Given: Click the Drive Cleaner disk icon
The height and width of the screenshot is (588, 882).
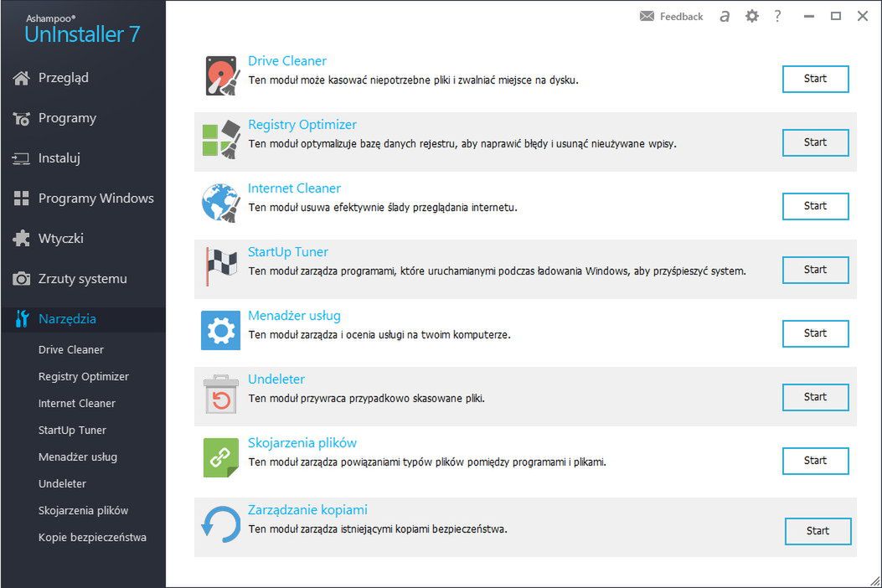Looking at the screenshot, I should [221, 75].
